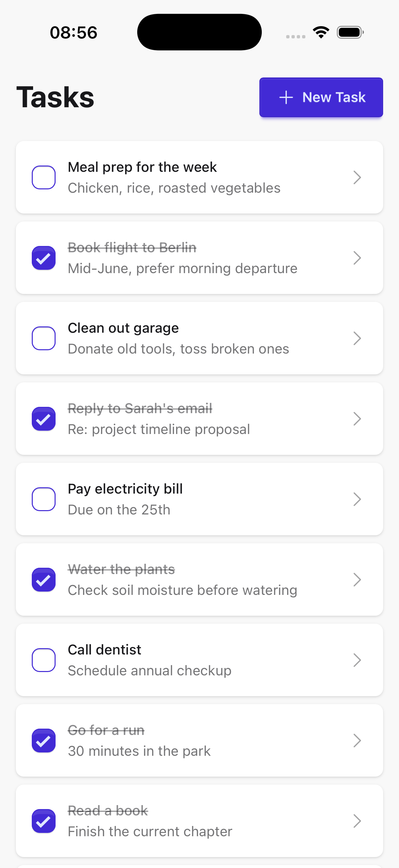The width and height of the screenshot is (399, 868).
Task: Check off Meal prep for the week
Action: (44, 177)
